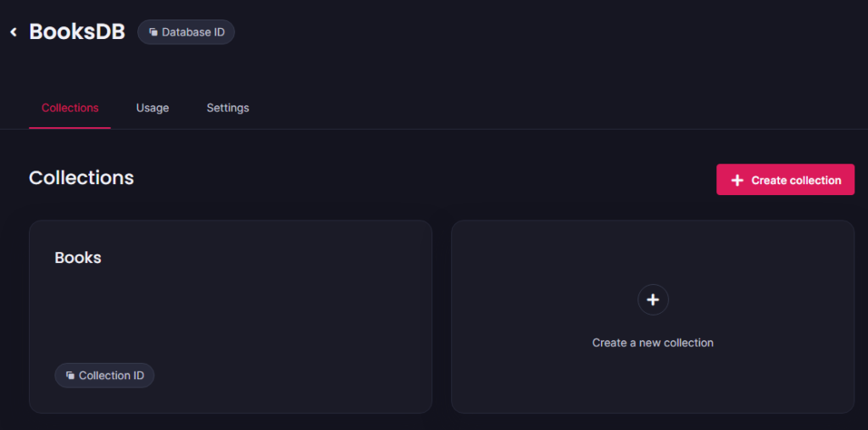This screenshot has height=430, width=868.
Task: Click the BooksDB database title
Action: pos(77,31)
